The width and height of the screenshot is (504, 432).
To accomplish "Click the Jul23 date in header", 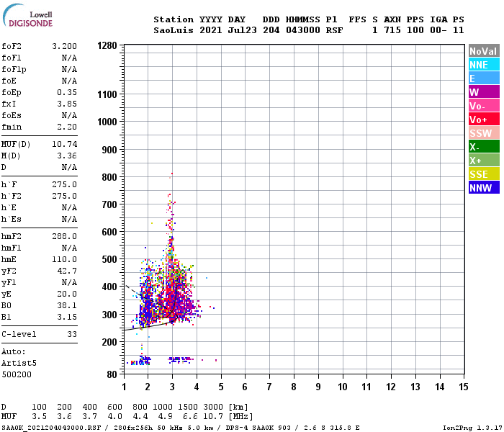I will (x=243, y=30).
